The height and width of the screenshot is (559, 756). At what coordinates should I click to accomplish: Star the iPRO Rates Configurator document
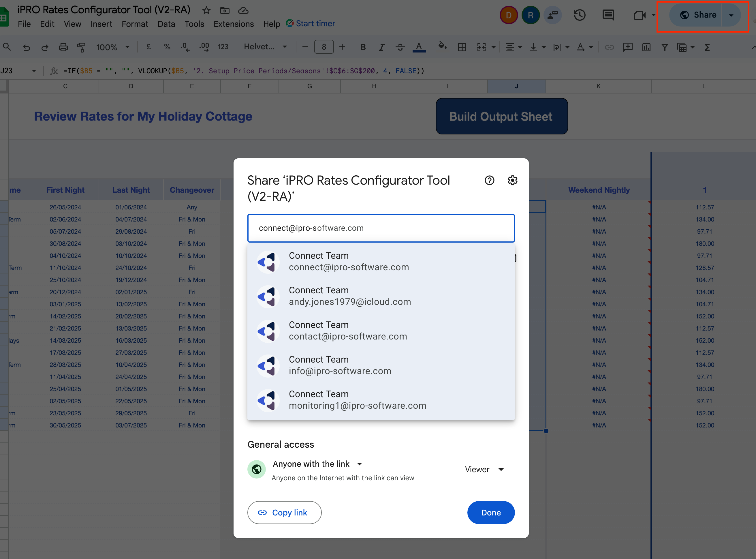pyautogui.click(x=206, y=10)
